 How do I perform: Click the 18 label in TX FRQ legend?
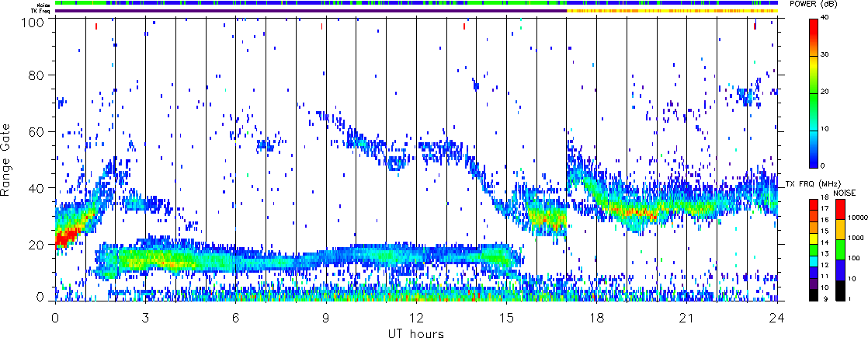tap(825, 197)
